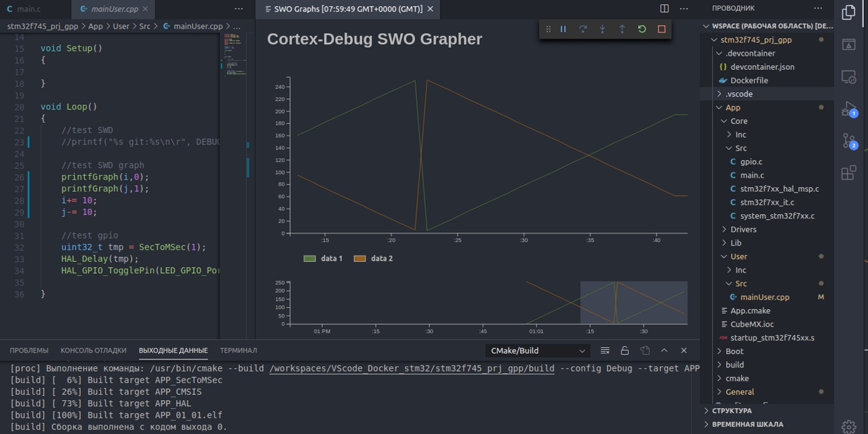Image resolution: width=868 pixels, height=434 pixels.
Task: Click the App segment in breadcrumb
Action: coord(96,26)
